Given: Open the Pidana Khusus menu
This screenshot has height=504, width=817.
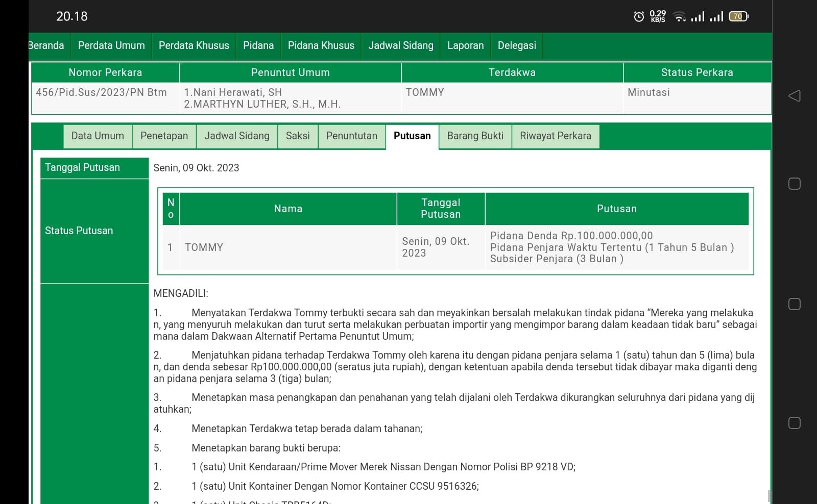Looking at the screenshot, I should [x=321, y=45].
